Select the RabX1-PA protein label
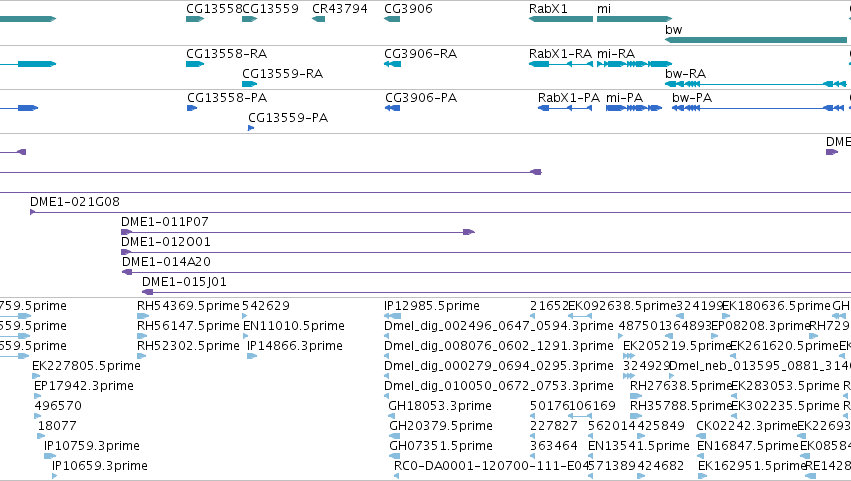The width and height of the screenshot is (851, 481). tap(569, 98)
